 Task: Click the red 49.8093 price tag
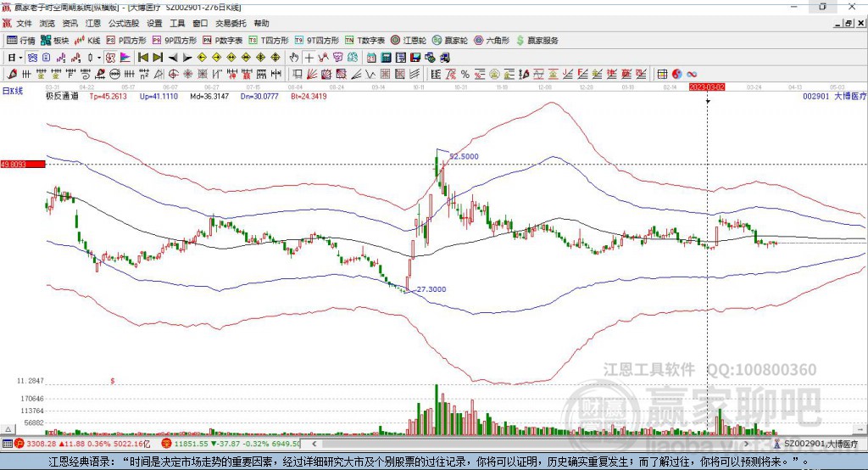point(23,164)
